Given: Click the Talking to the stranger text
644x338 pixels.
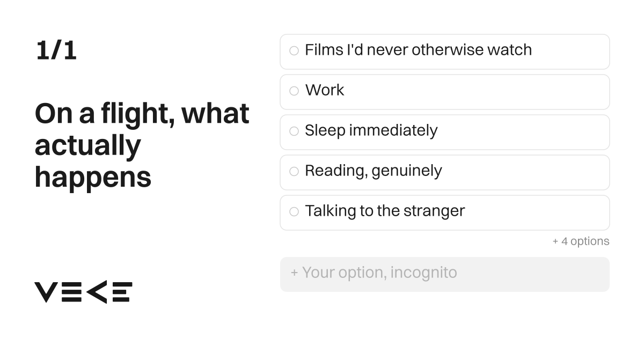Looking at the screenshot, I should [385, 211].
